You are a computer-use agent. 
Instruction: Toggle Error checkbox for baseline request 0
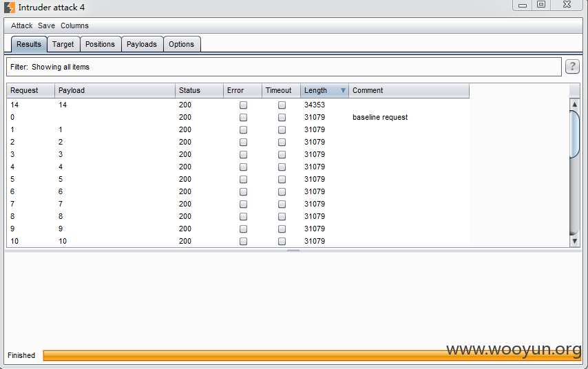(x=243, y=117)
